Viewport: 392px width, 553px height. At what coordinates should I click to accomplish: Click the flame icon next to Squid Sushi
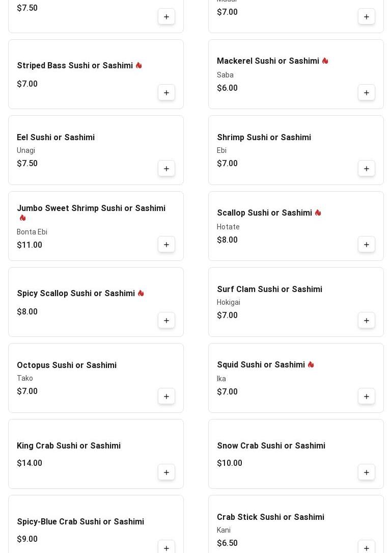tap(311, 365)
